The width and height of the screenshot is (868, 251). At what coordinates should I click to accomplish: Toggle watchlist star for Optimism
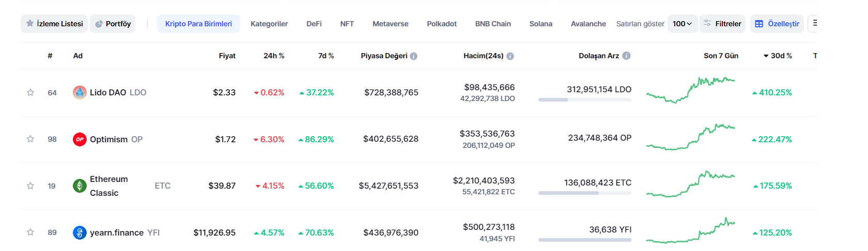30,139
